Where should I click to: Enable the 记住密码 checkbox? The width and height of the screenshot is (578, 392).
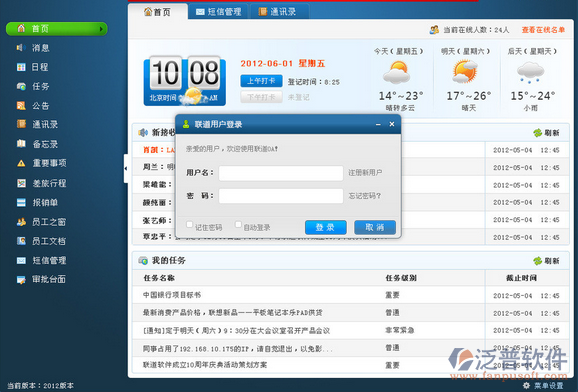click(189, 224)
